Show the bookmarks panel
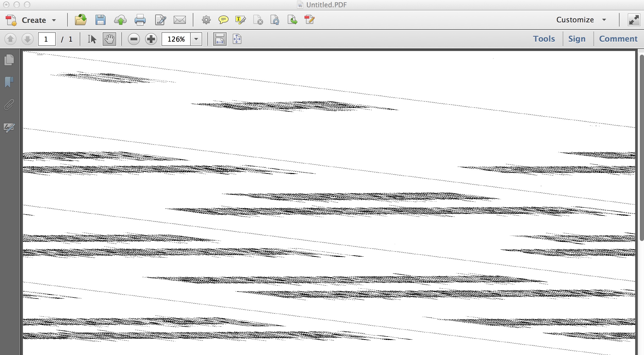644x355 pixels. coord(9,82)
